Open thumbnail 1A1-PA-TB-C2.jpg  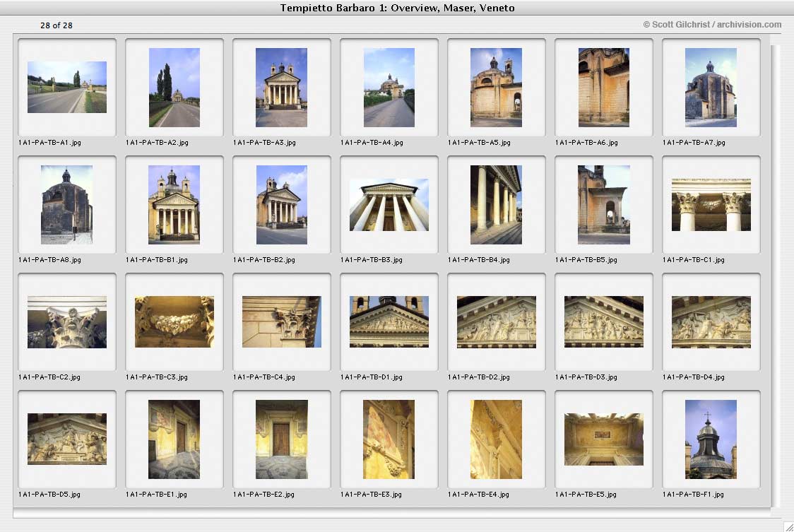[67, 321]
